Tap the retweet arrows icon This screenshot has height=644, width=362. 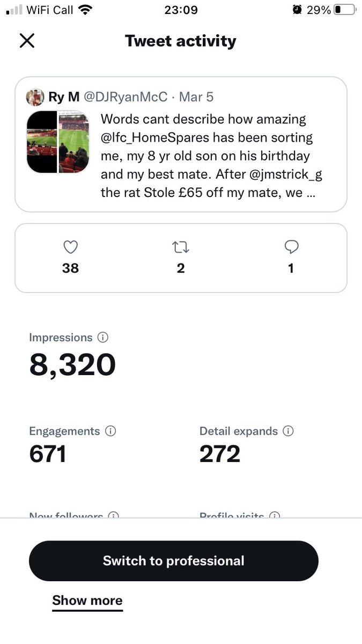[x=181, y=247]
